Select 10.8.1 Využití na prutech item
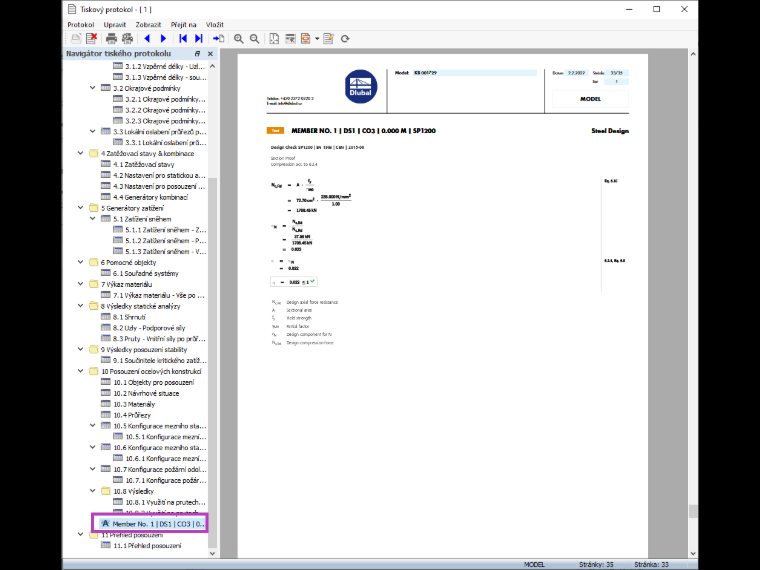The width and height of the screenshot is (760, 570). [x=166, y=502]
